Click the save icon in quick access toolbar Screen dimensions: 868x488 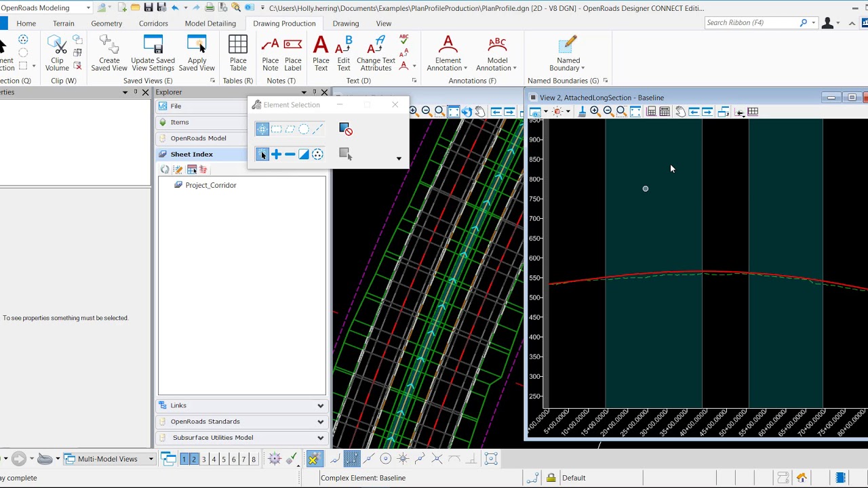point(149,7)
